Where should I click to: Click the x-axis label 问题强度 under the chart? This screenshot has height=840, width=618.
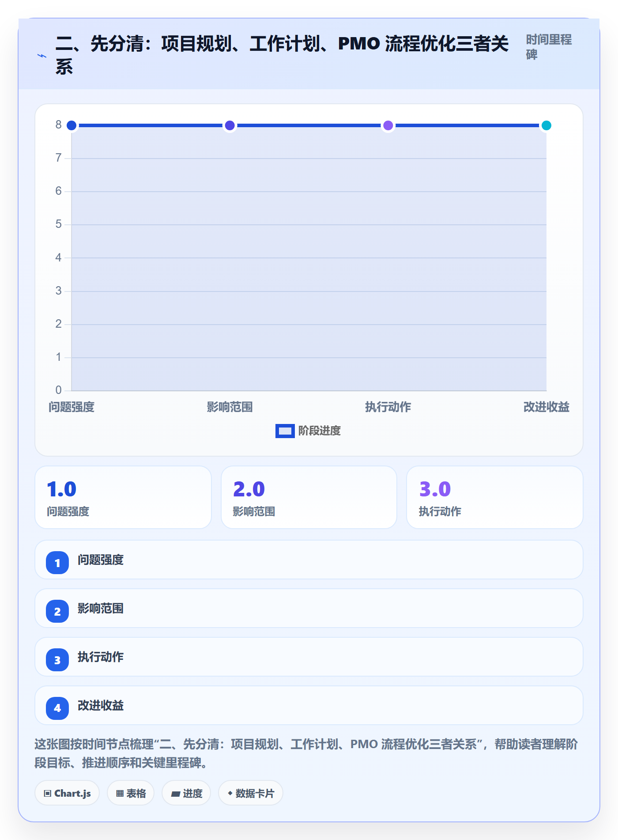pyautogui.click(x=72, y=407)
